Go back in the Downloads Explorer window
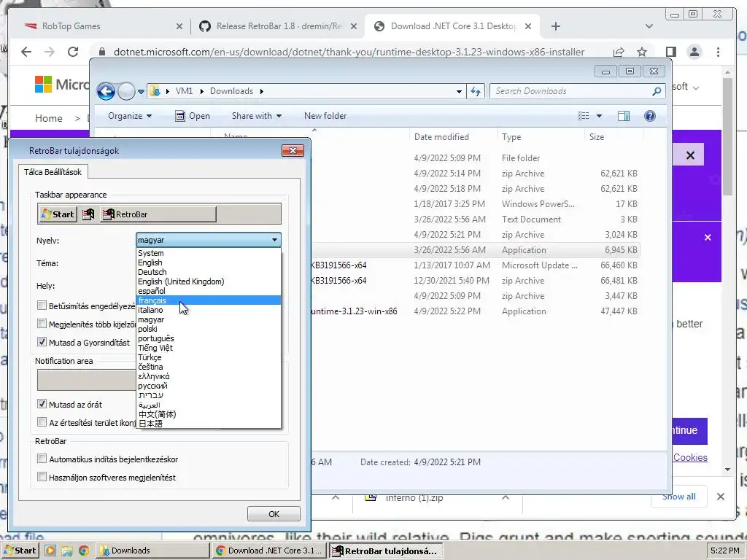Image resolution: width=747 pixels, height=560 pixels. click(107, 91)
